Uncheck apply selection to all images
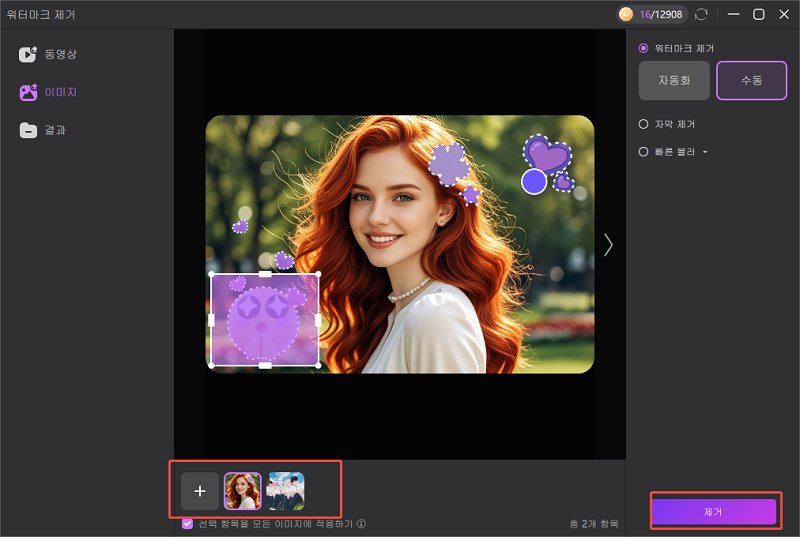 coord(188,523)
